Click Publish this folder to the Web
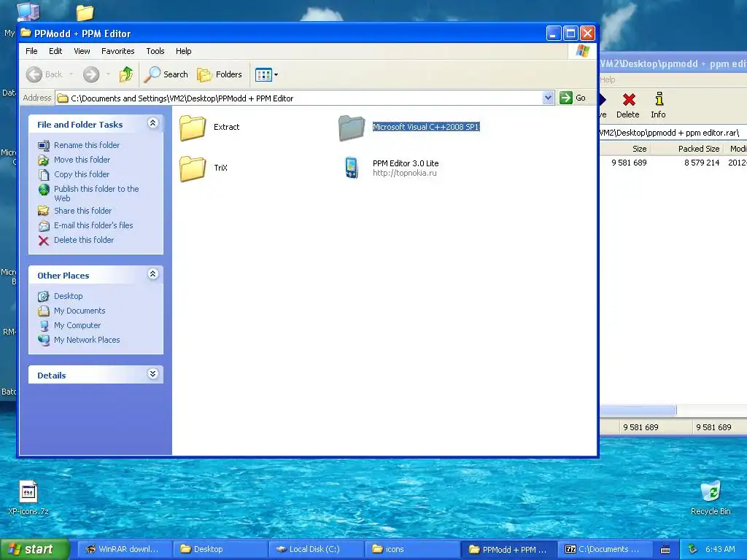The width and height of the screenshot is (747, 560). click(96, 193)
